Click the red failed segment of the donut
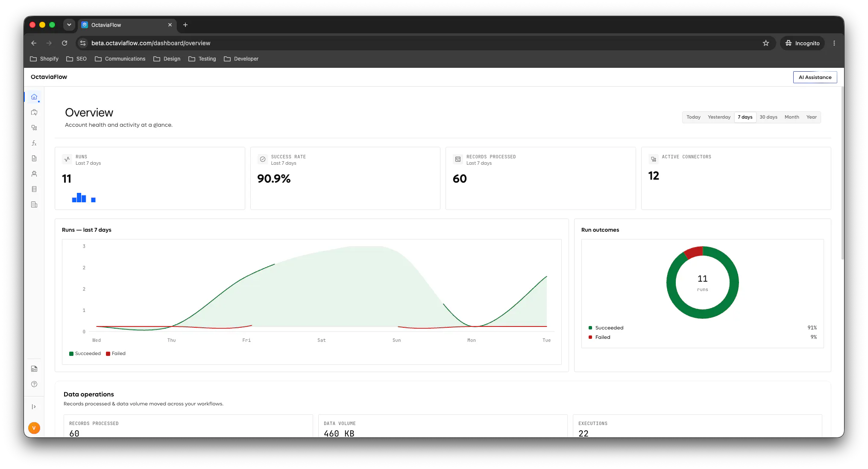 point(695,252)
